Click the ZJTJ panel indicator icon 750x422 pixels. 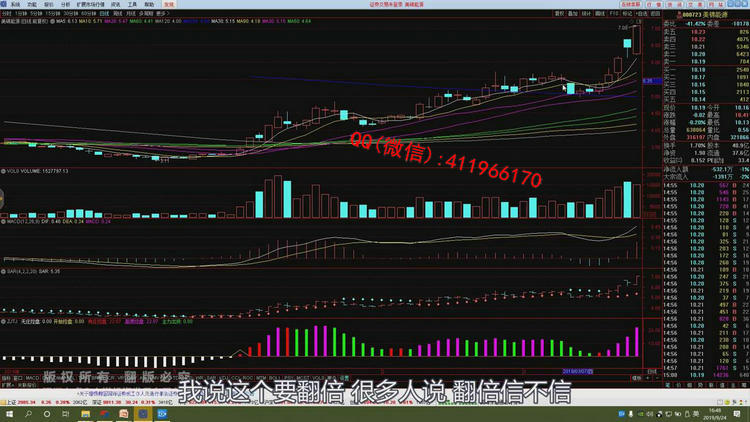pos(3,322)
